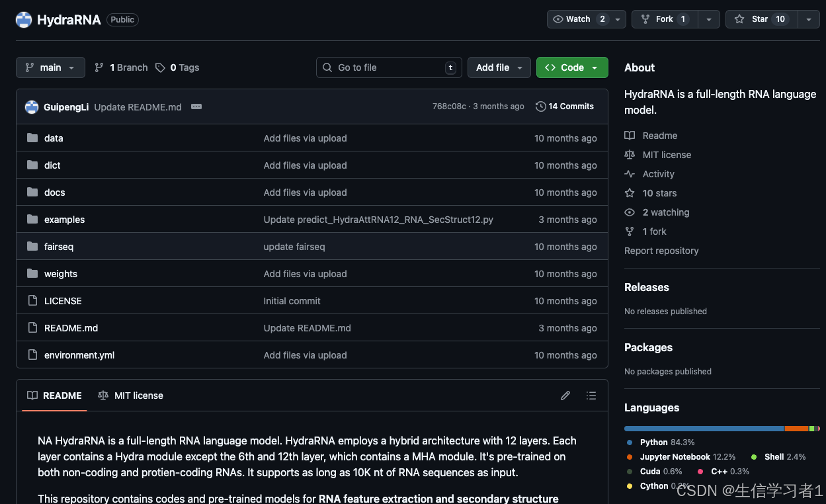
Task: Click the eye icon beside 2 watching
Action: 630,212
